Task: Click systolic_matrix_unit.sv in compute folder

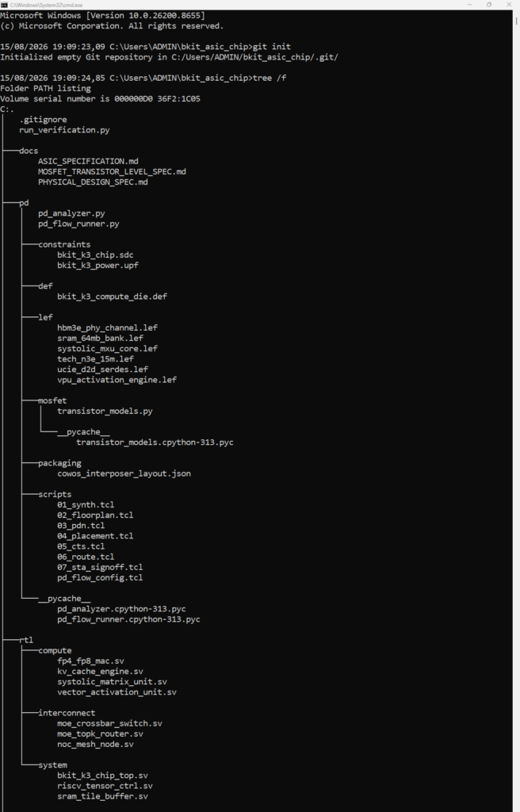Action: [x=112, y=682]
